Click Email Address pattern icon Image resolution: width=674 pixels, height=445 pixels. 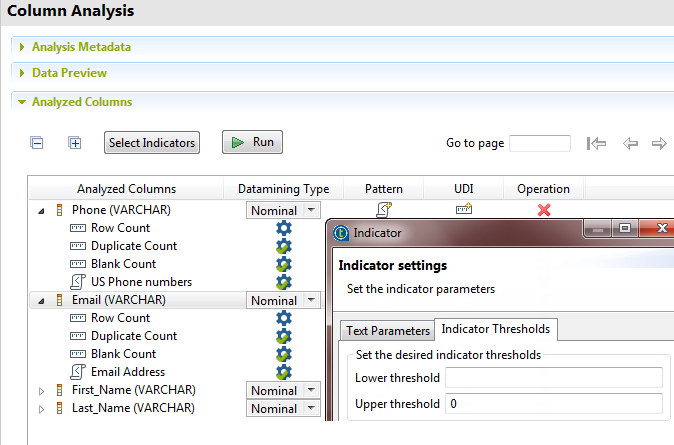tap(78, 372)
